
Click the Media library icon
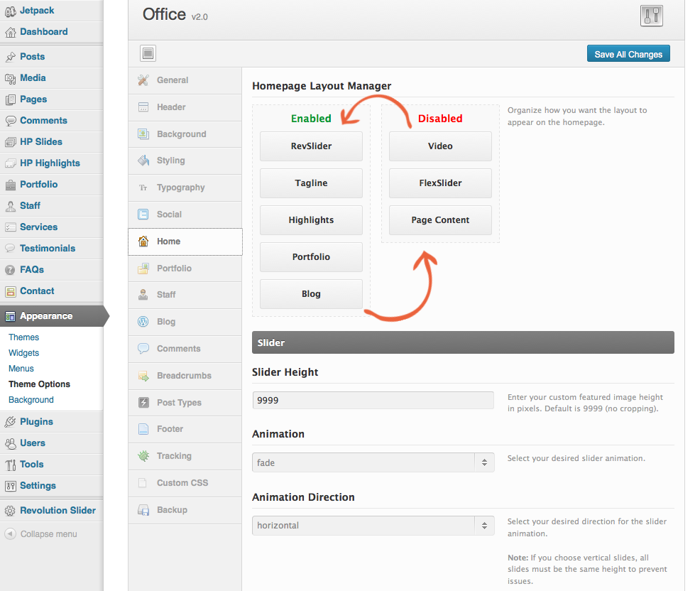tap(10, 78)
